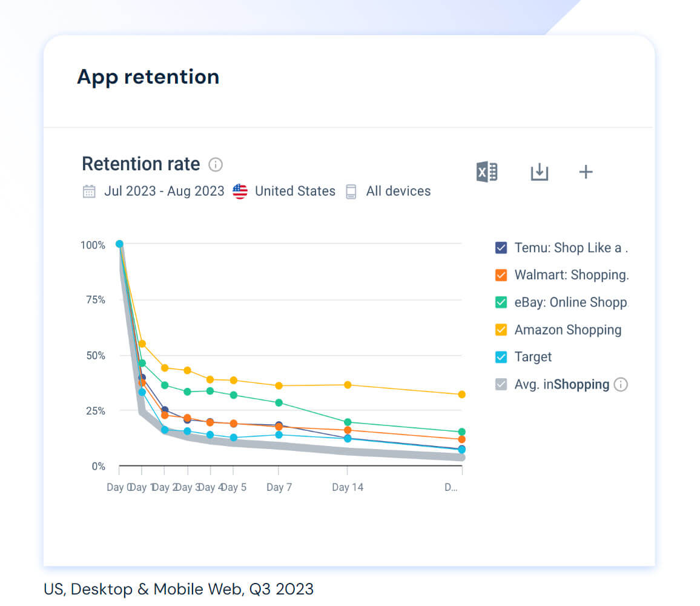Click the 100% y-axis label
The image size is (700, 606).
(x=93, y=245)
